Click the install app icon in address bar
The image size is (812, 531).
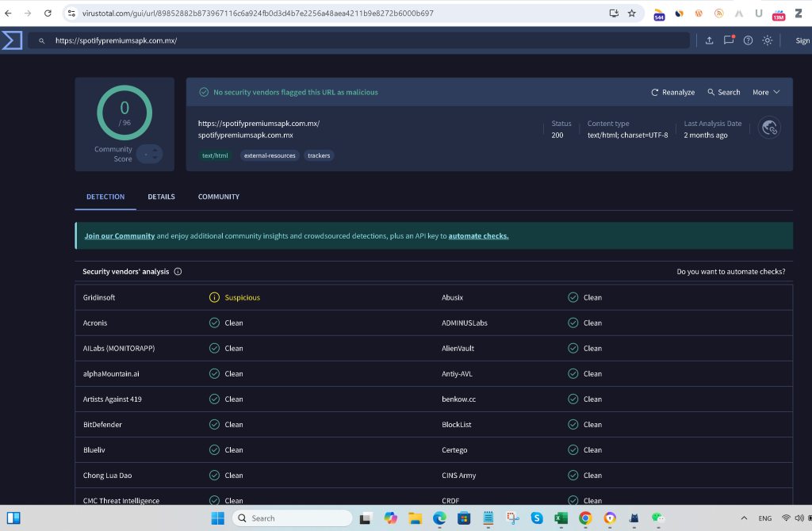pos(614,13)
